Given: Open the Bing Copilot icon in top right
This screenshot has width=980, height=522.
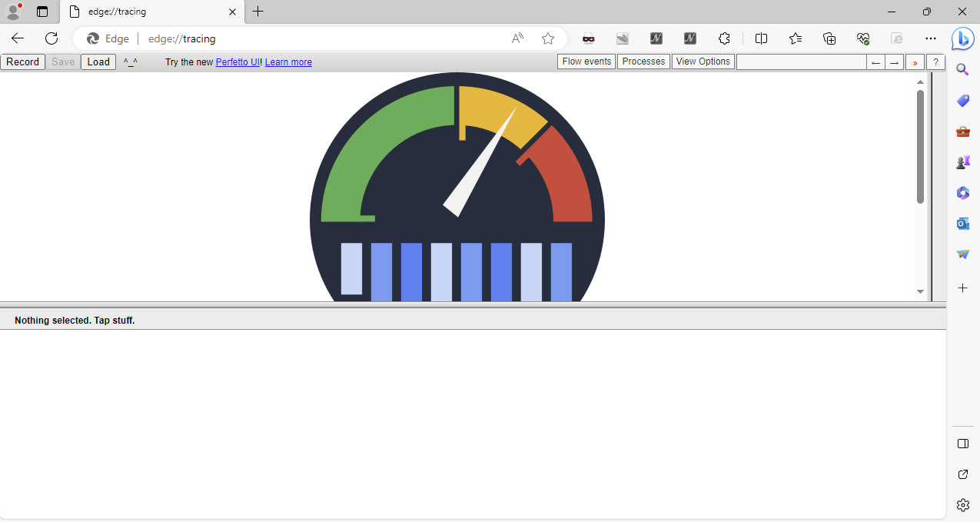Looking at the screenshot, I should (962, 38).
